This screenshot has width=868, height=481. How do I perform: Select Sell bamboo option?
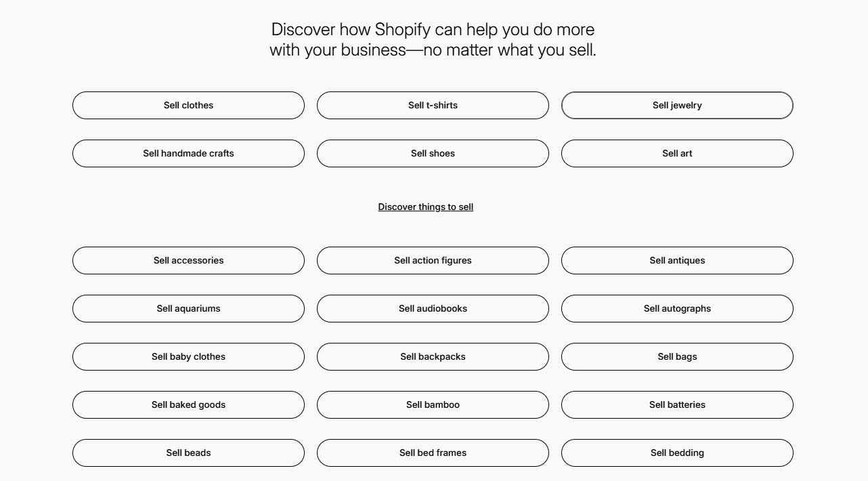pos(433,404)
